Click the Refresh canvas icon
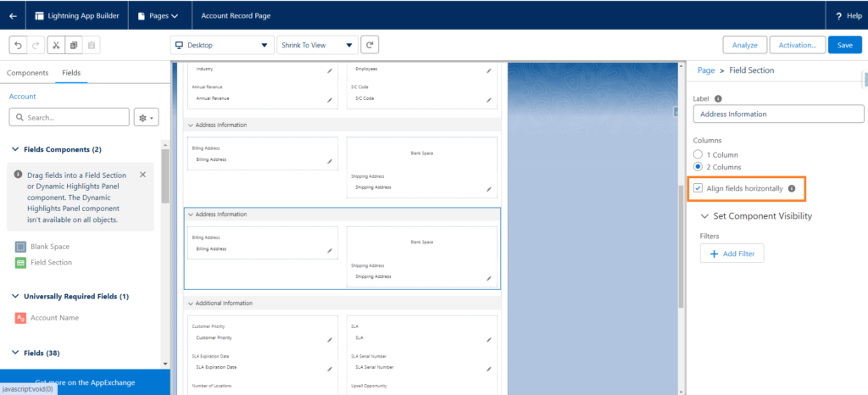868x395 pixels. (370, 46)
